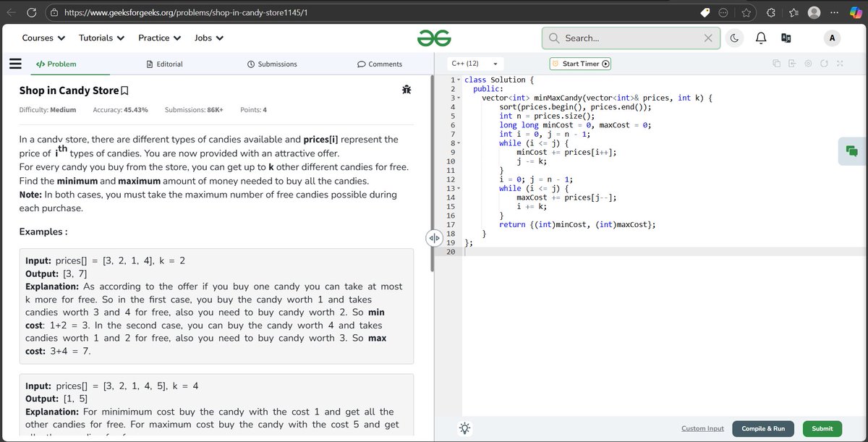Click the address bar circled ellipsis icon
Viewport: 868px width, 442px height.
pyautogui.click(x=724, y=12)
